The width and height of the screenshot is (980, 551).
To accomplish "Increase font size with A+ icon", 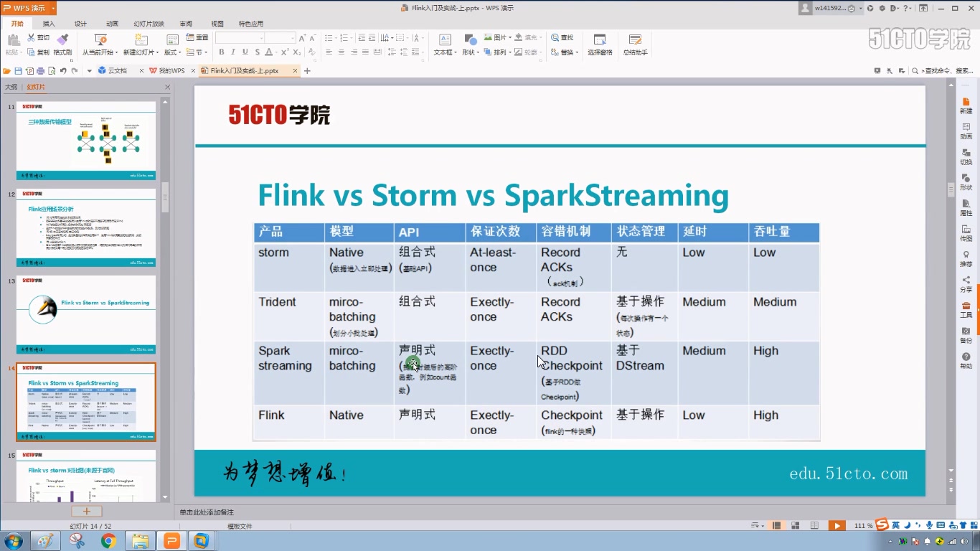I will [x=303, y=37].
